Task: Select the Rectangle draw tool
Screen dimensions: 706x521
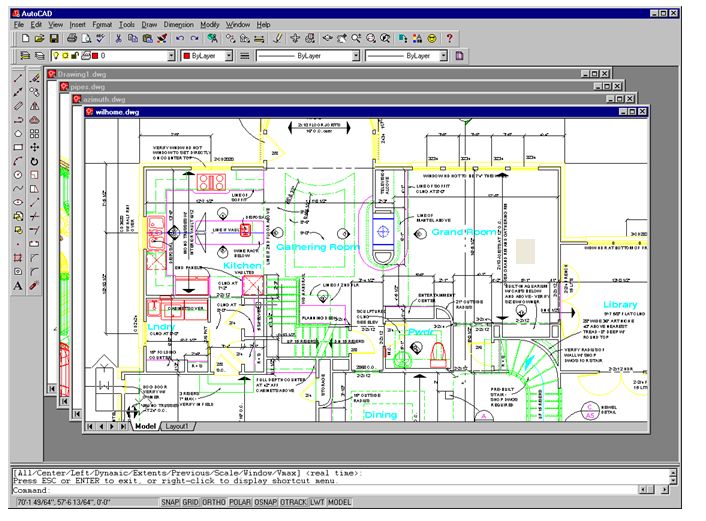Action: (18, 146)
